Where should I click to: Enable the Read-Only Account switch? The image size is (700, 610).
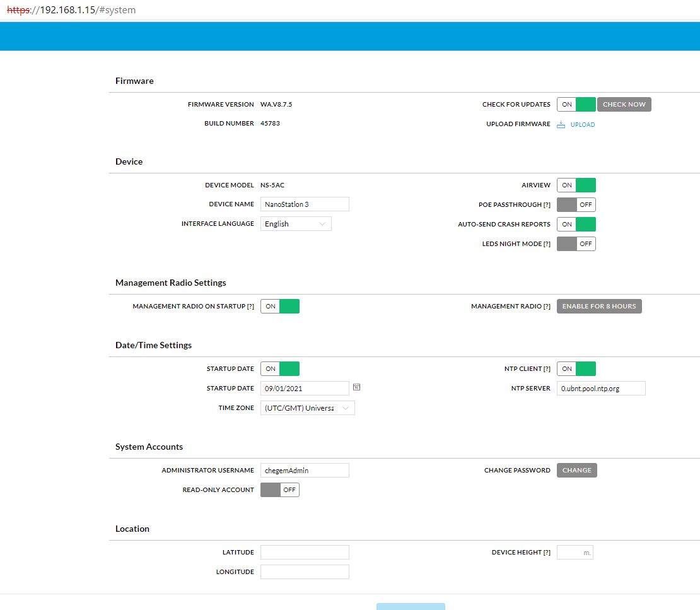(x=280, y=490)
